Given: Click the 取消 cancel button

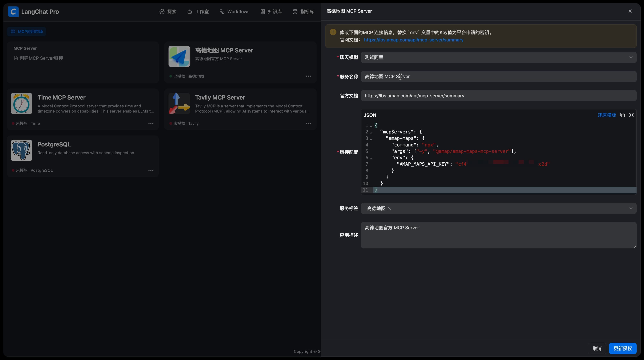Looking at the screenshot, I should [x=597, y=348].
